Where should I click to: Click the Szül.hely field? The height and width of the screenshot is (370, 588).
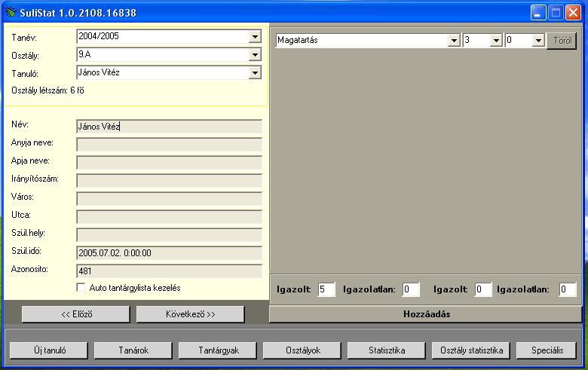pos(169,234)
